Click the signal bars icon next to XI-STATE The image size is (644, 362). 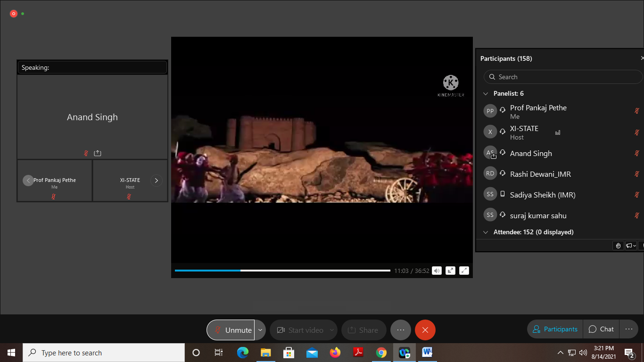(558, 133)
